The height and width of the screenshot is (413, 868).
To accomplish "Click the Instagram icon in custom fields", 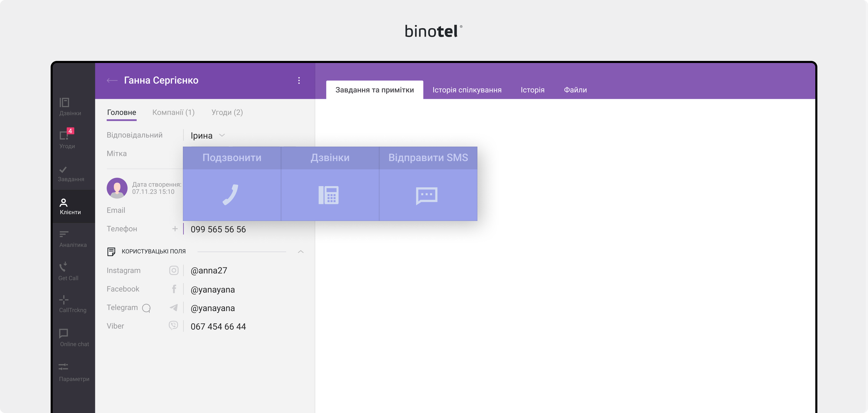I will (x=174, y=270).
